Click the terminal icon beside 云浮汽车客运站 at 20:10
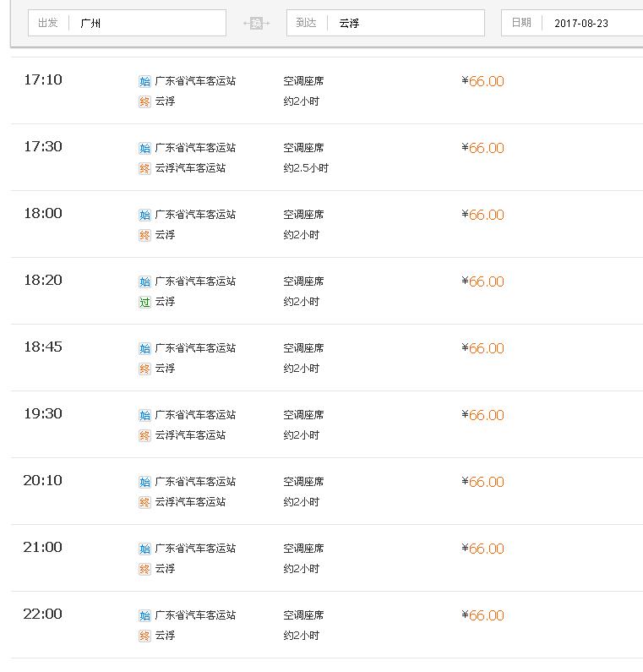 [x=144, y=503]
